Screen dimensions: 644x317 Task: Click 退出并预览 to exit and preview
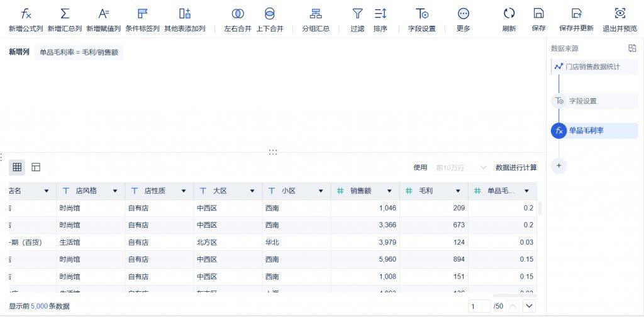click(x=620, y=14)
